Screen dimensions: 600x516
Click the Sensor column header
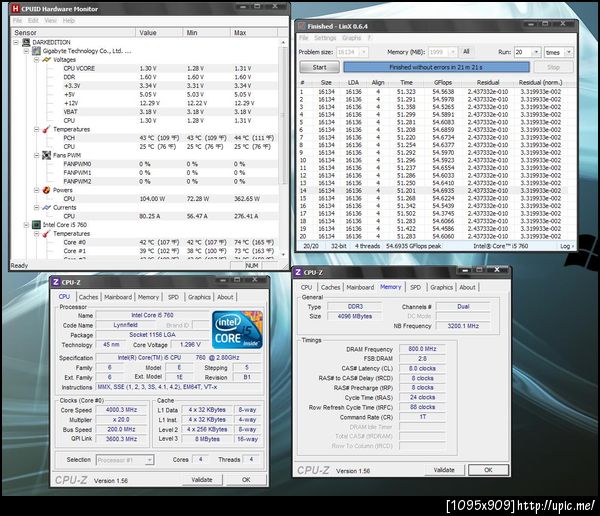click(74, 33)
